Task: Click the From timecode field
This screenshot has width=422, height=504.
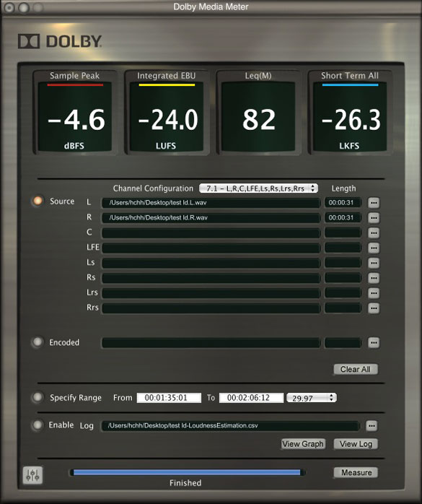Action: coord(169,398)
